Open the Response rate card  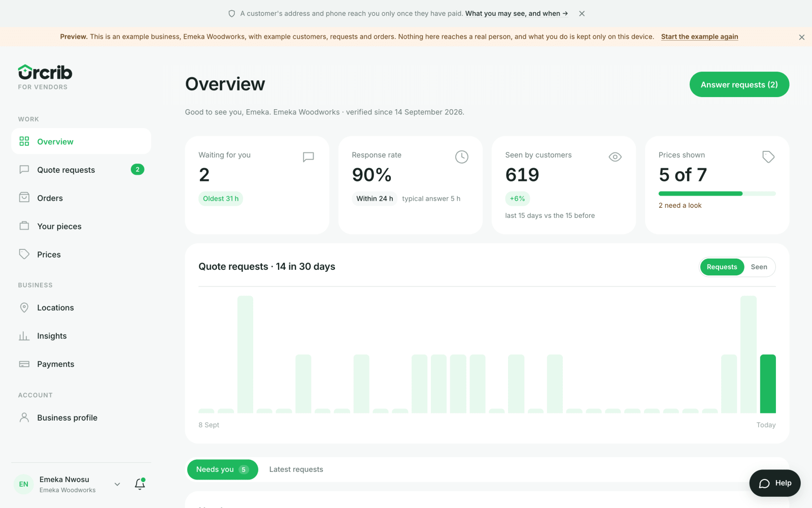(x=410, y=185)
